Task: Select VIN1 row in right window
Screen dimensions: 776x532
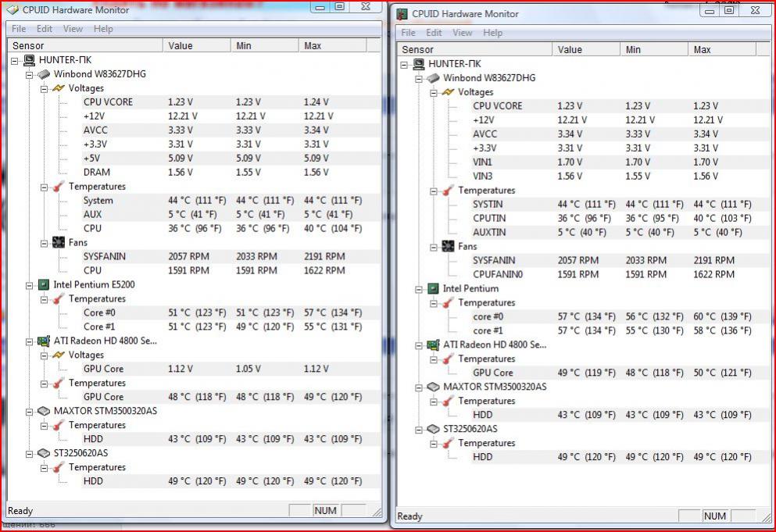Action: [x=621, y=162]
